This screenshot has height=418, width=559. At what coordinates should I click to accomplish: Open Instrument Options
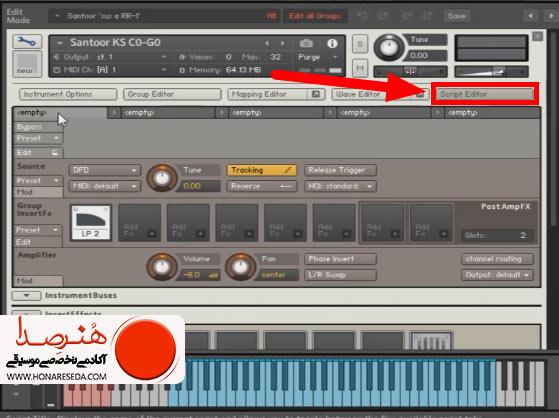[68, 94]
